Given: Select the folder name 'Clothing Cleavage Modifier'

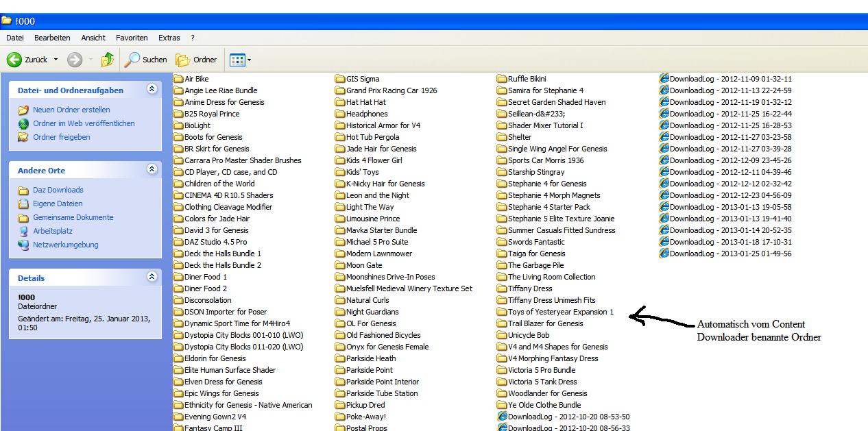Looking at the screenshot, I should point(228,207).
